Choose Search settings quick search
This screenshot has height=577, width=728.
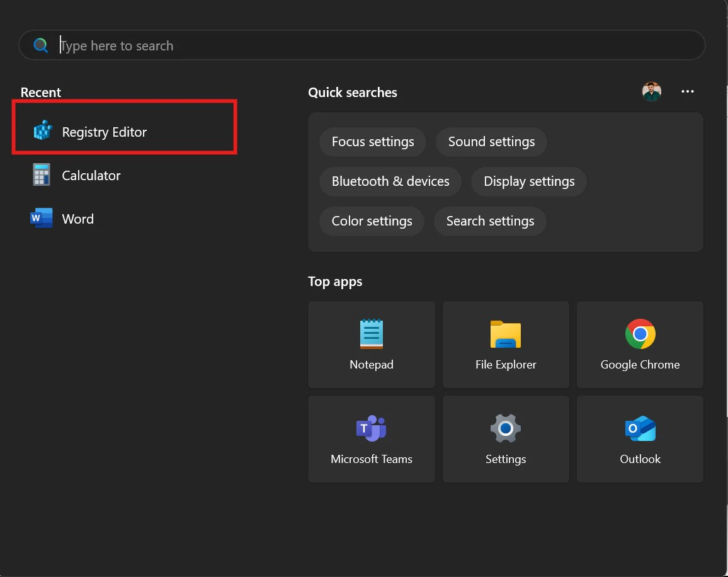click(490, 221)
